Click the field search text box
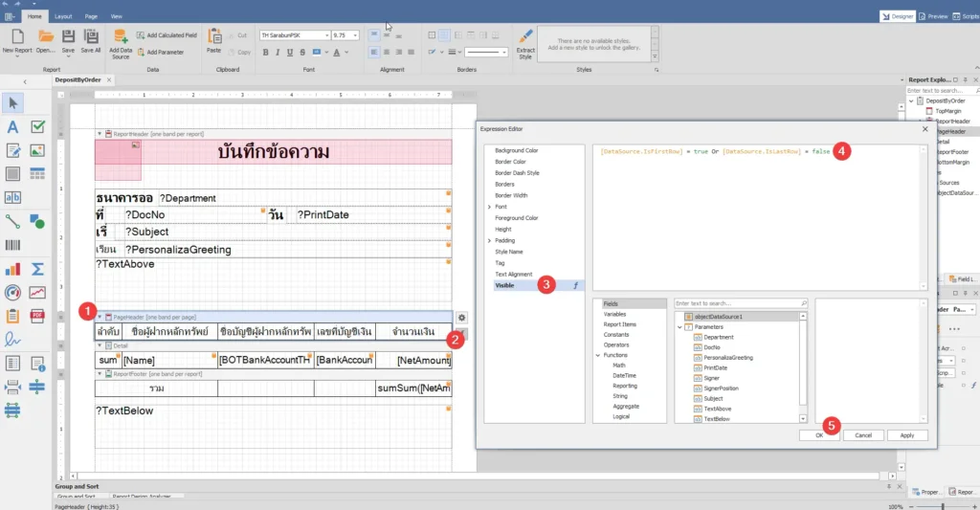 737,303
